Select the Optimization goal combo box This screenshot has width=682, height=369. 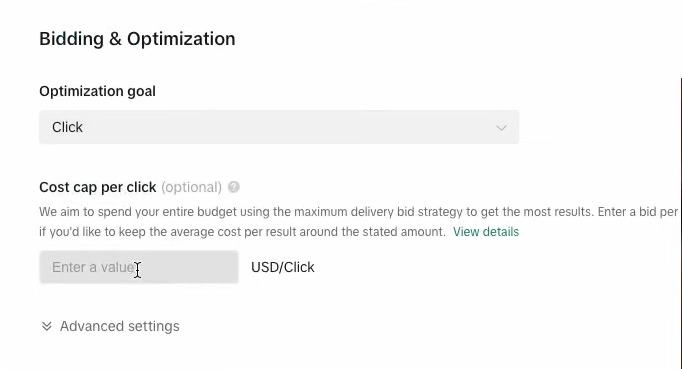[279, 127]
